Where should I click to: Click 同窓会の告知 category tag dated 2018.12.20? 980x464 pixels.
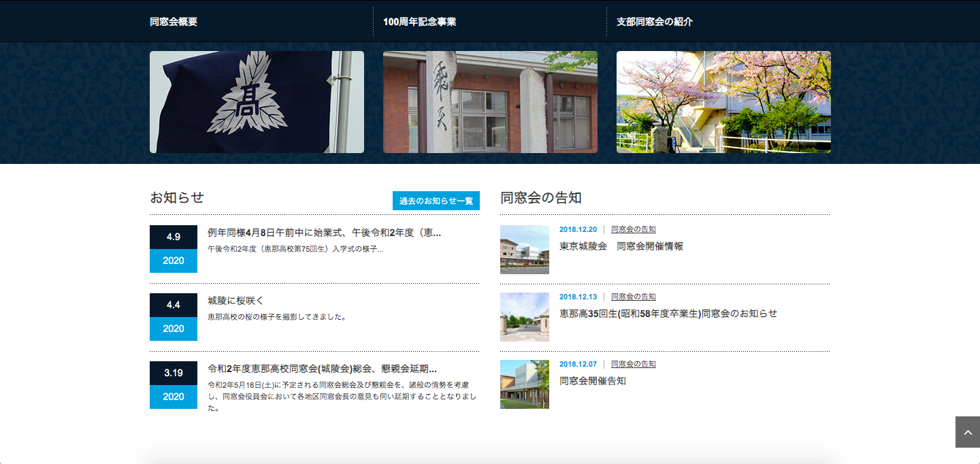click(x=634, y=229)
